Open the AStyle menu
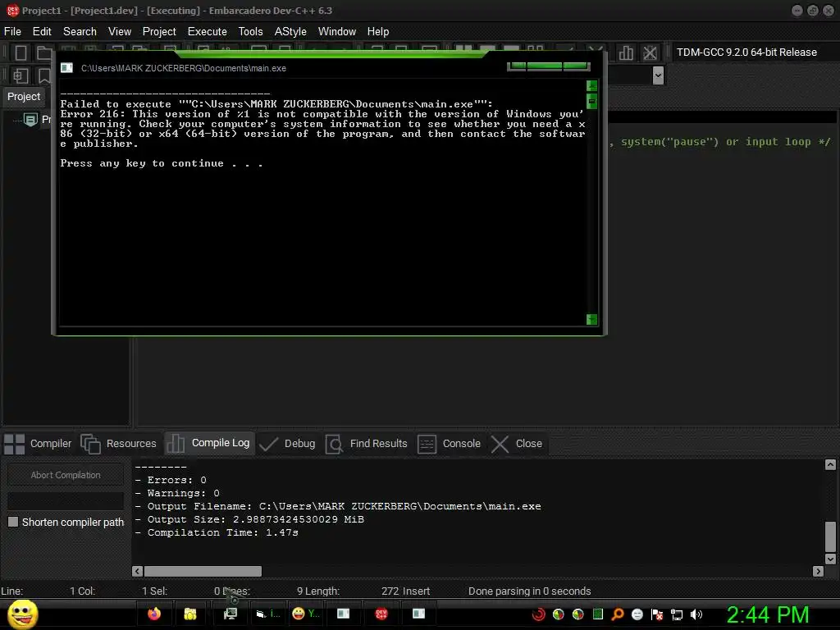Image resolution: width=840 pixels, height=630 pixels. coord(290,32)
